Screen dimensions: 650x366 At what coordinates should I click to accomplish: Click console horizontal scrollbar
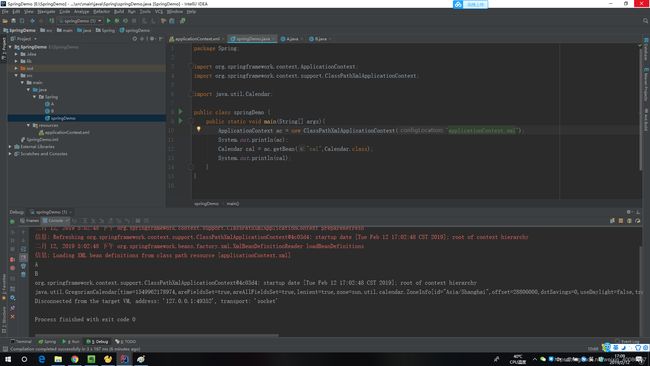[157, 335]
